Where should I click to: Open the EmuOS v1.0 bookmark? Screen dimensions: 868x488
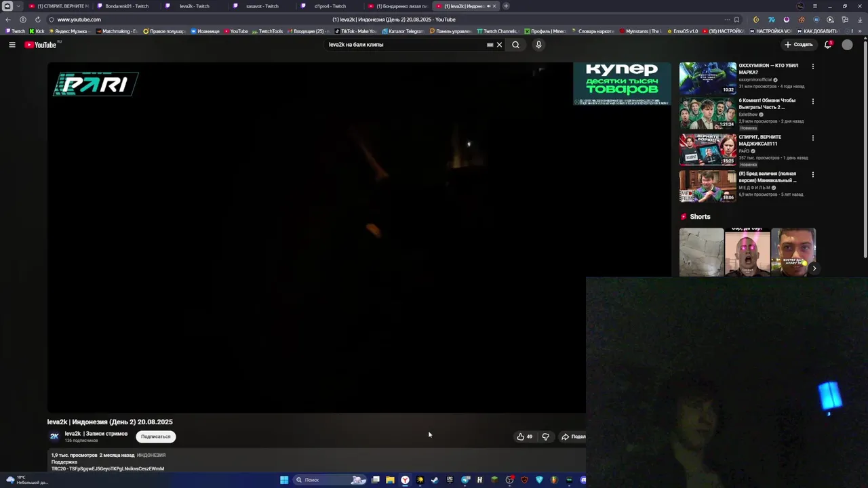point(683,31)
